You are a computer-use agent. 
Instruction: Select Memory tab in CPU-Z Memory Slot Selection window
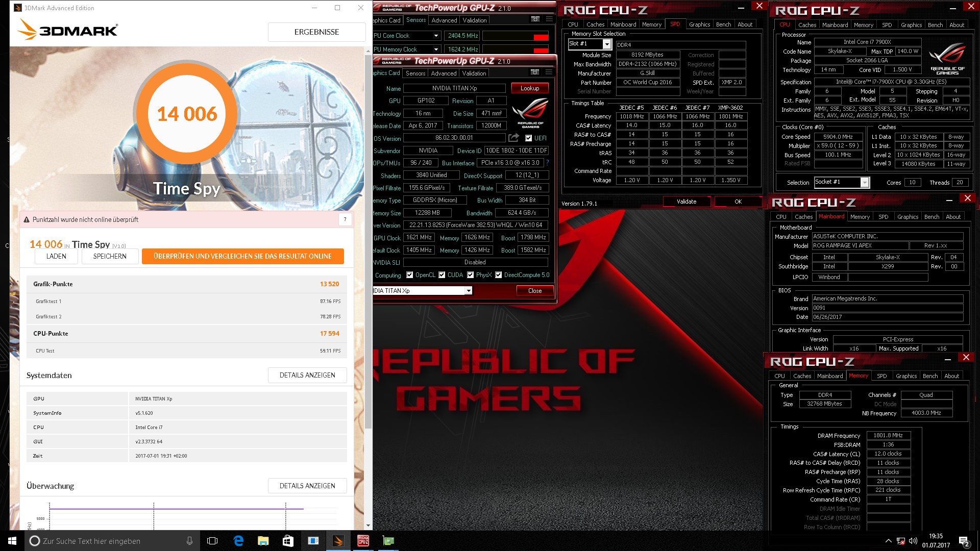[x=652, y=24]
